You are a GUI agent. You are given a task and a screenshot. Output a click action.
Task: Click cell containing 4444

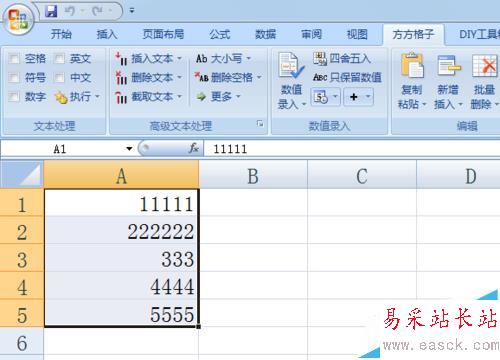(121, 286)
